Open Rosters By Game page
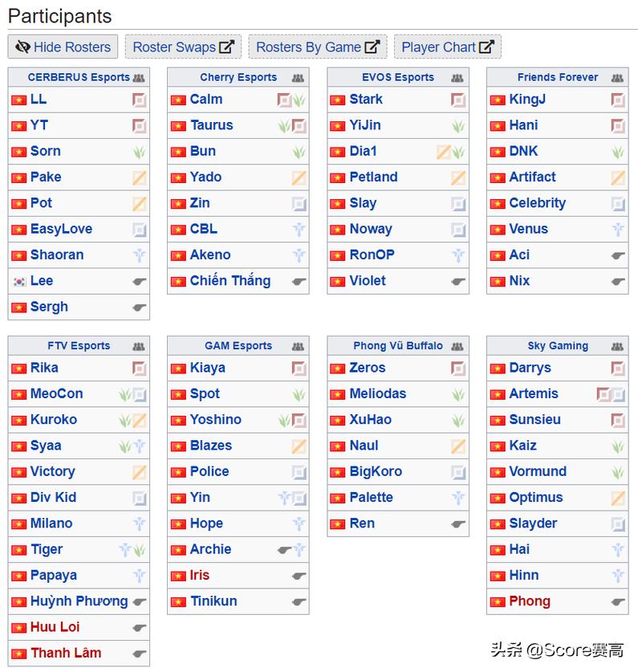This screenshot has width=638, height=672. [317, 47]
